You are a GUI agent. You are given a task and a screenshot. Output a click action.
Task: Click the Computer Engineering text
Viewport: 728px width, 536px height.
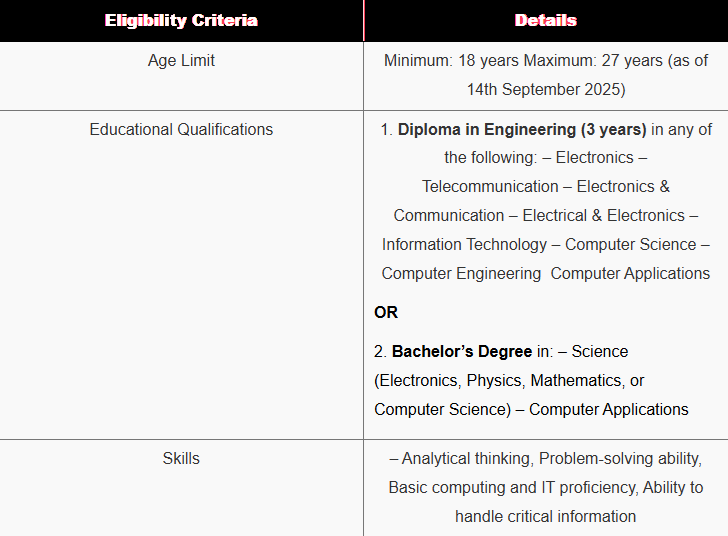[462, 273]
